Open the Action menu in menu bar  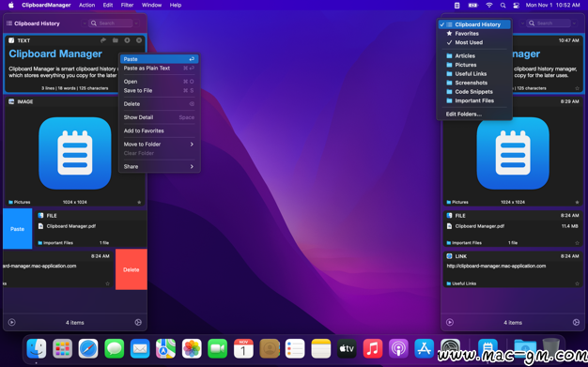point(86,6)
